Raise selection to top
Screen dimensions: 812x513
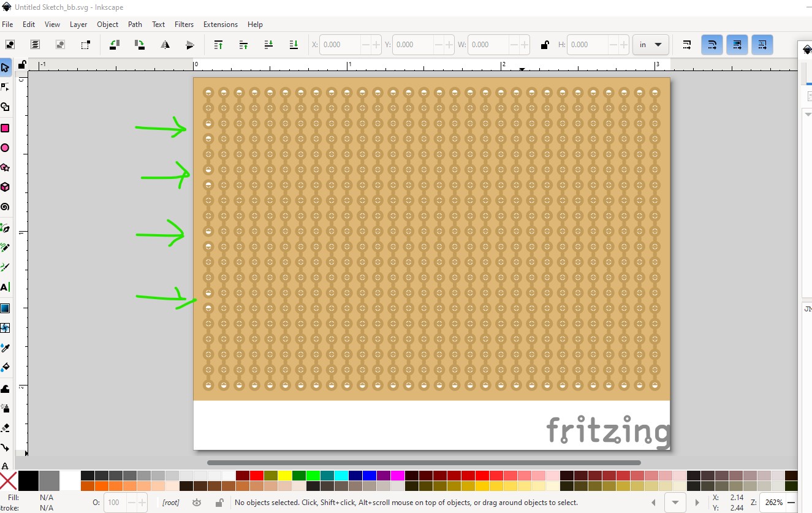pyautogui.click(x=218, y=45)
